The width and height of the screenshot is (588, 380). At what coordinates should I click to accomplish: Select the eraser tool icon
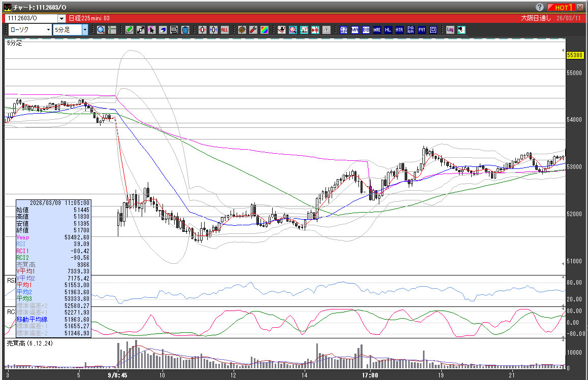(x=163, y=30)
